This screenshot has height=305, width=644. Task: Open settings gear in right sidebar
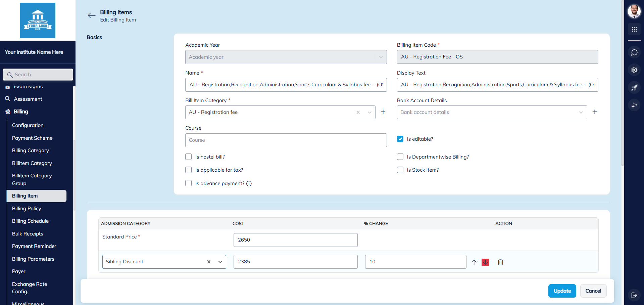[634, 70]
